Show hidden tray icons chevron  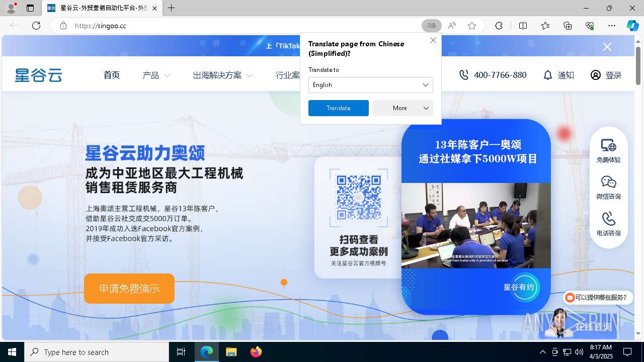click(542, 352)
